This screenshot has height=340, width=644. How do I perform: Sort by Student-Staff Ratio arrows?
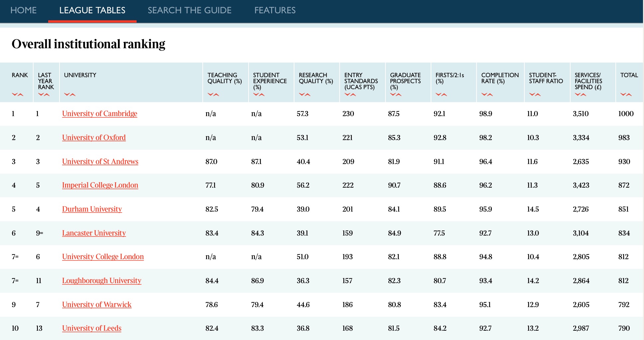[535, 94]
